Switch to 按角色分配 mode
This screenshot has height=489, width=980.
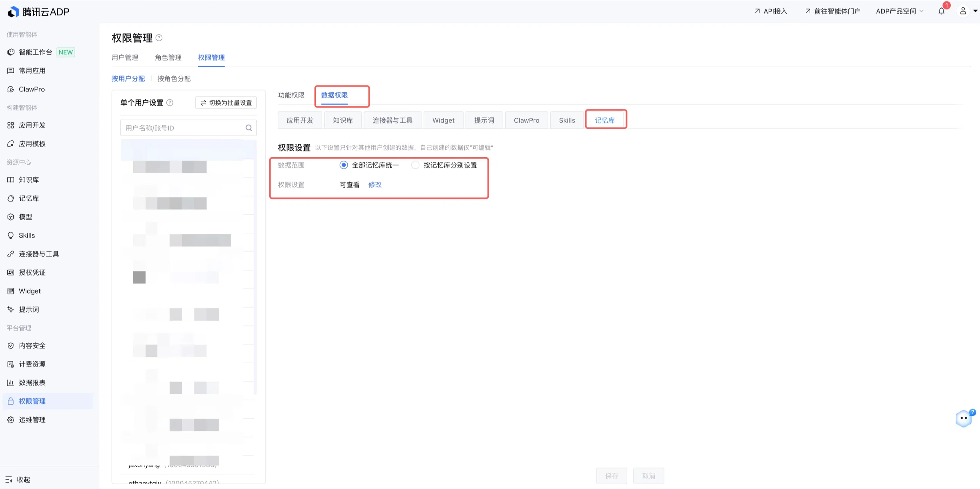click(174, 78)
